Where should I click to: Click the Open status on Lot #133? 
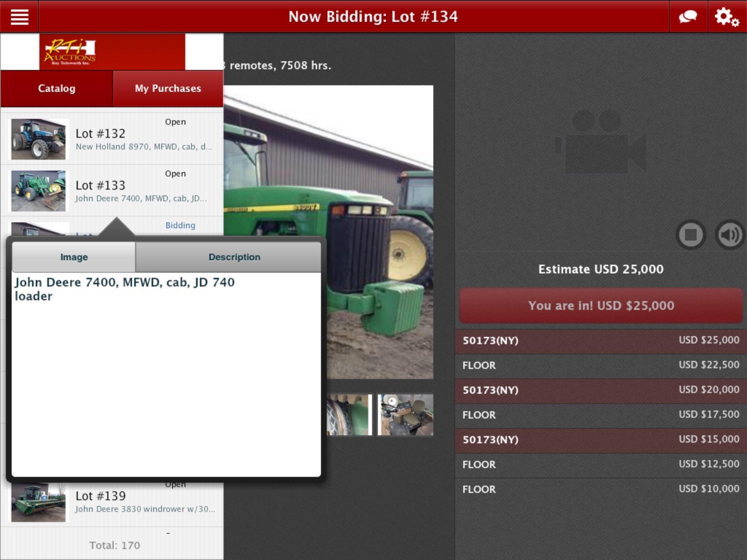[175, 174]
